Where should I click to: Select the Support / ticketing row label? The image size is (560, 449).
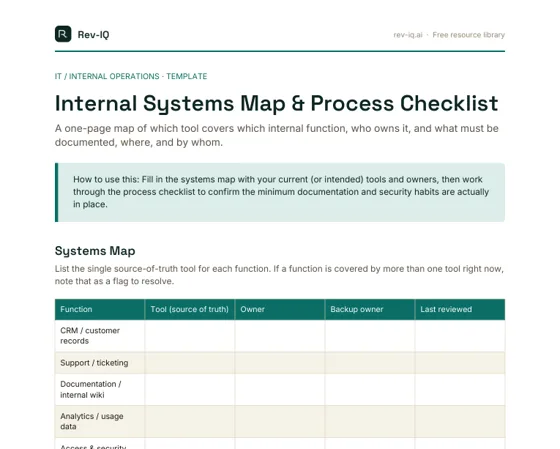94,363
